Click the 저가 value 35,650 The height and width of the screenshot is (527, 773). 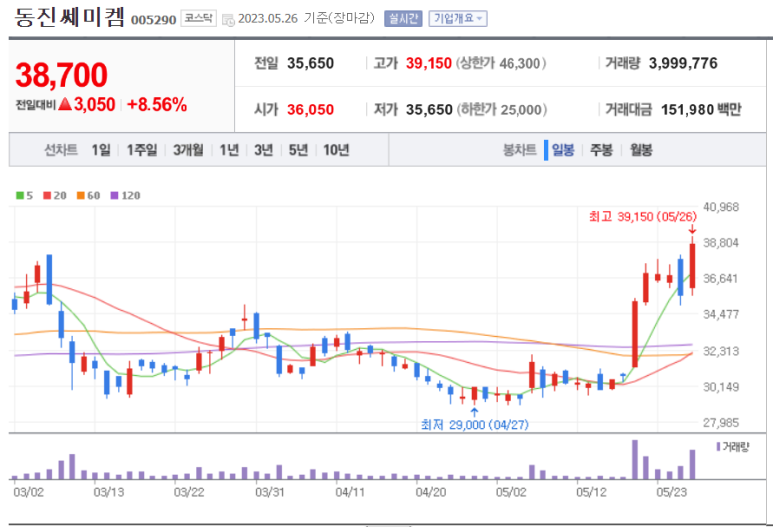(x=429, y=109)
